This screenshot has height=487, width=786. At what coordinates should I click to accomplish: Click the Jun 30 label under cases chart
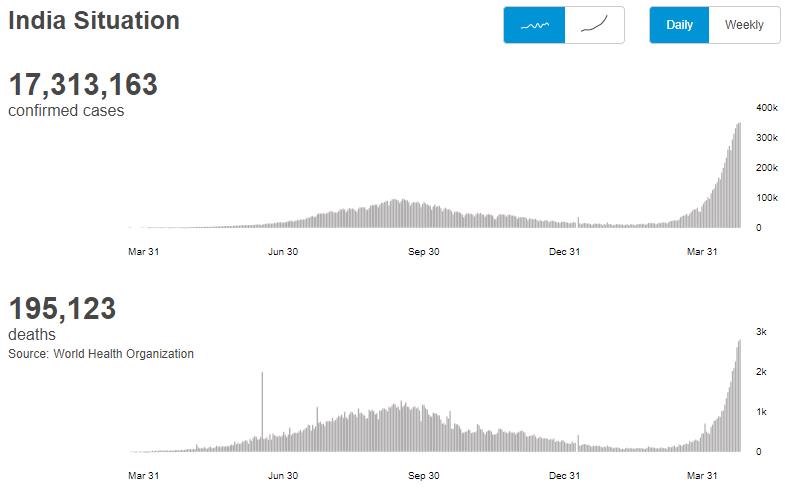(284, 252)
